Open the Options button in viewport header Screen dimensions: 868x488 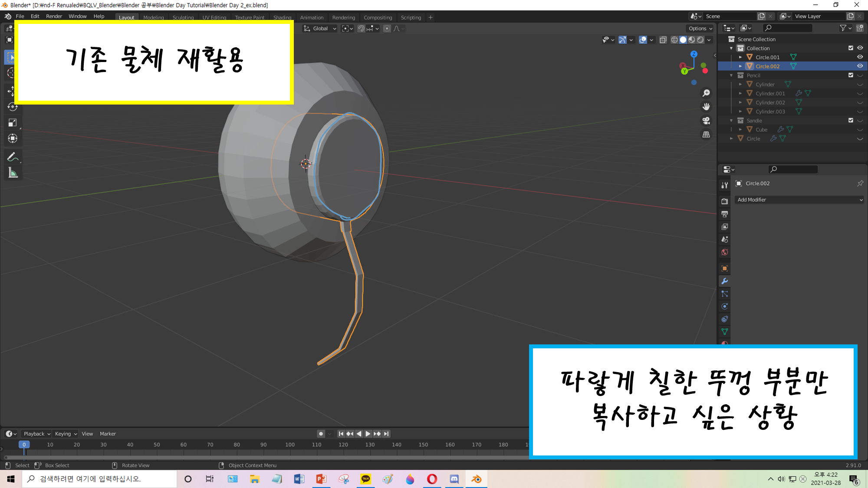coord(700,29)
